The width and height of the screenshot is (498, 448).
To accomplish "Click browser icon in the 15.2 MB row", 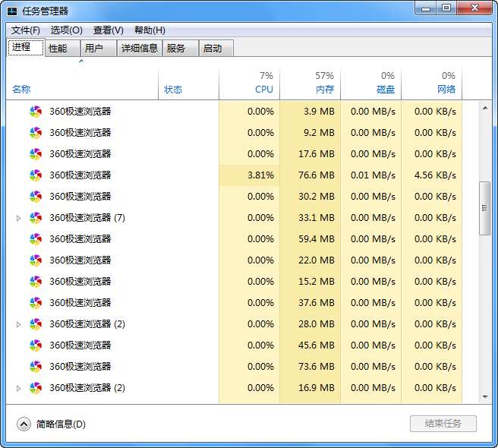I will [36, 282].
